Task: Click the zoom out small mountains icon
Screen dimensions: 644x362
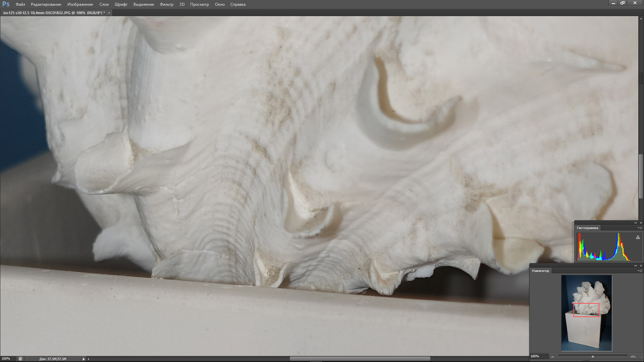Action: click(552, 356)
